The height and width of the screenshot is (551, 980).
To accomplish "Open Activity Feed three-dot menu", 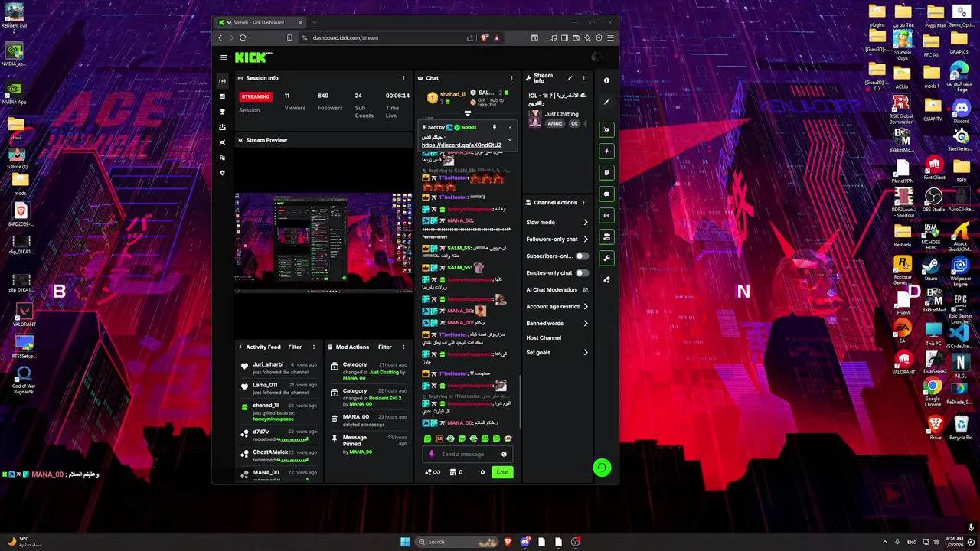I will pyautogui.click(x=313, y=347).
